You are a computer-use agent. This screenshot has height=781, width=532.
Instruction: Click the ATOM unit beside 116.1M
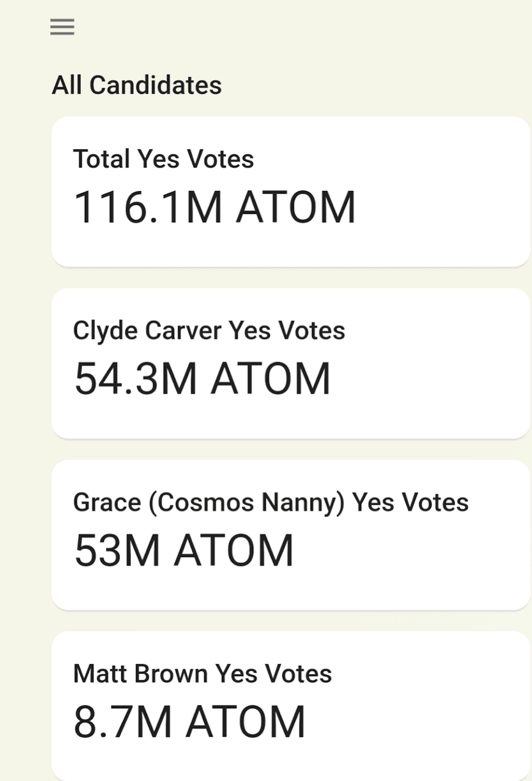(296, 207)
